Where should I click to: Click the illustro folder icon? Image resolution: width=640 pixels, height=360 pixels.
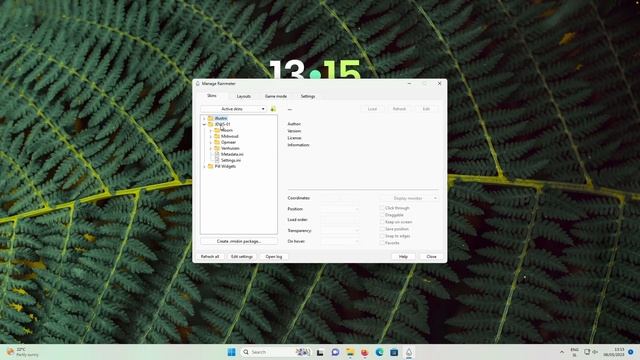click(211, 118)
